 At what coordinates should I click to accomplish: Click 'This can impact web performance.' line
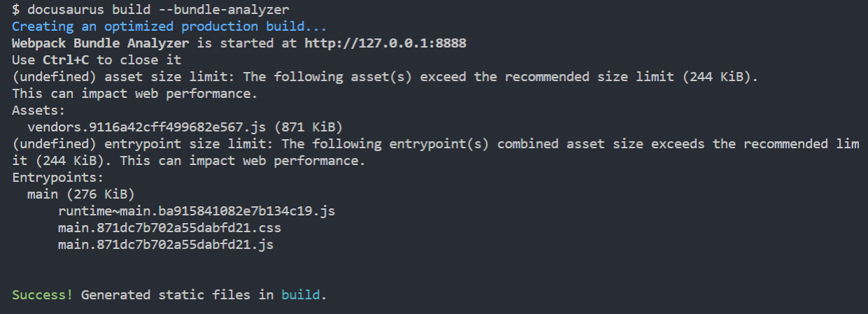pos(135,93)
